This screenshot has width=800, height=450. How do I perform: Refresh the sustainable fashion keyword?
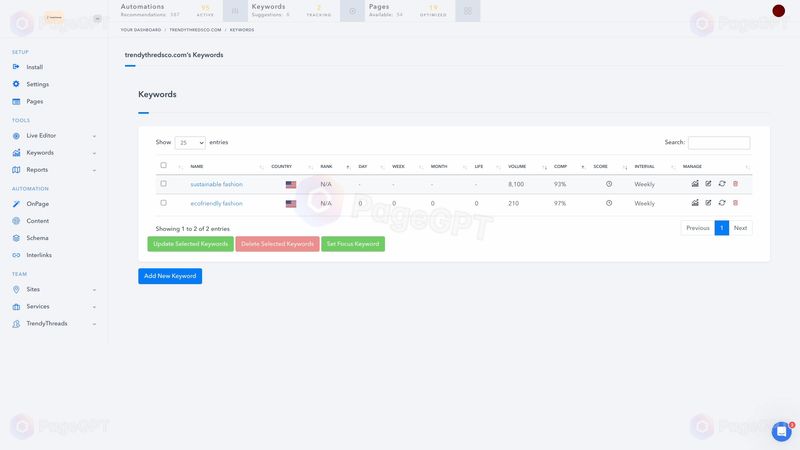722,184
